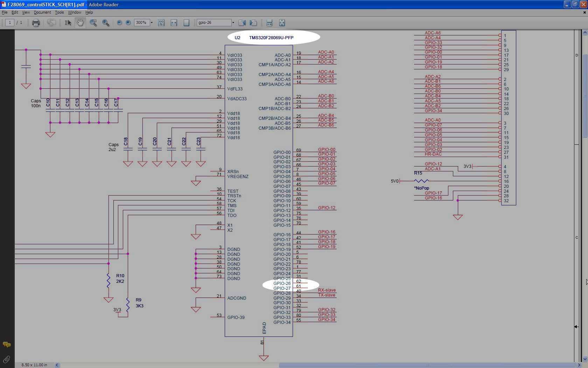Click the HR-DAC connector label
Viewport: 588px width, 368px height.
[x=433, y=154]
